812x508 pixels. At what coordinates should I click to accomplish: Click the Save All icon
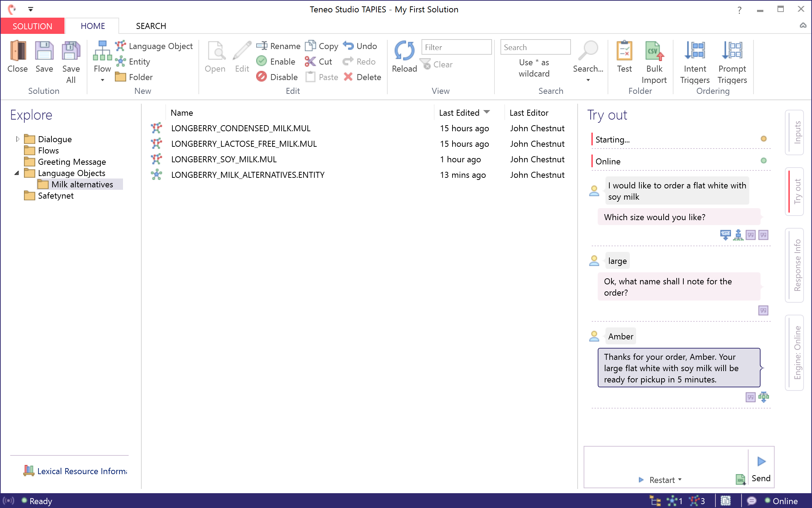71,51
